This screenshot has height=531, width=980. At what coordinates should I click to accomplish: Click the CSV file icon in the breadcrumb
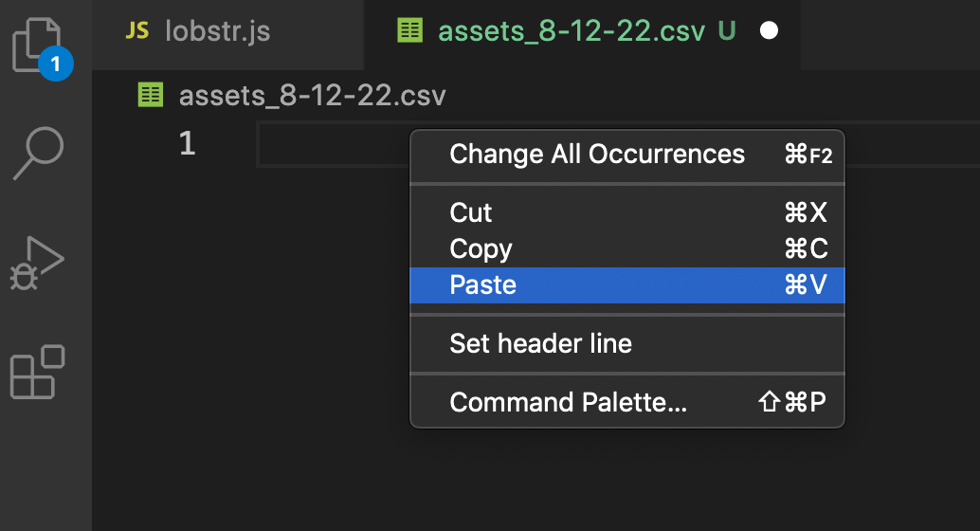150,95
